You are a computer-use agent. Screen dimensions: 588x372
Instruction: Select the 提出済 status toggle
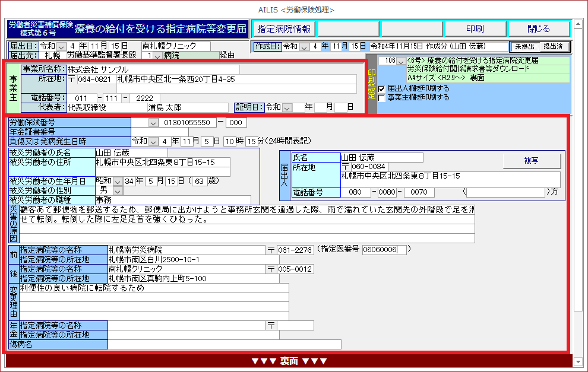(555, 46)
